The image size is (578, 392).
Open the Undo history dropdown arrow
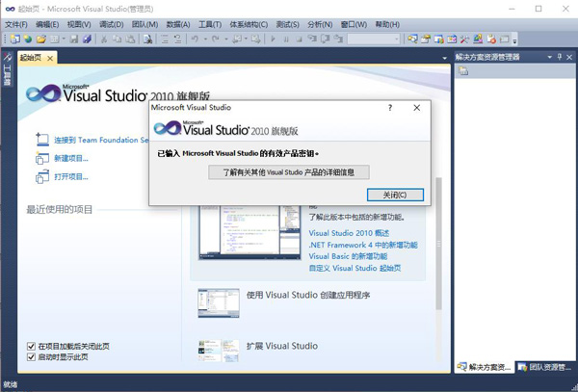205,39
